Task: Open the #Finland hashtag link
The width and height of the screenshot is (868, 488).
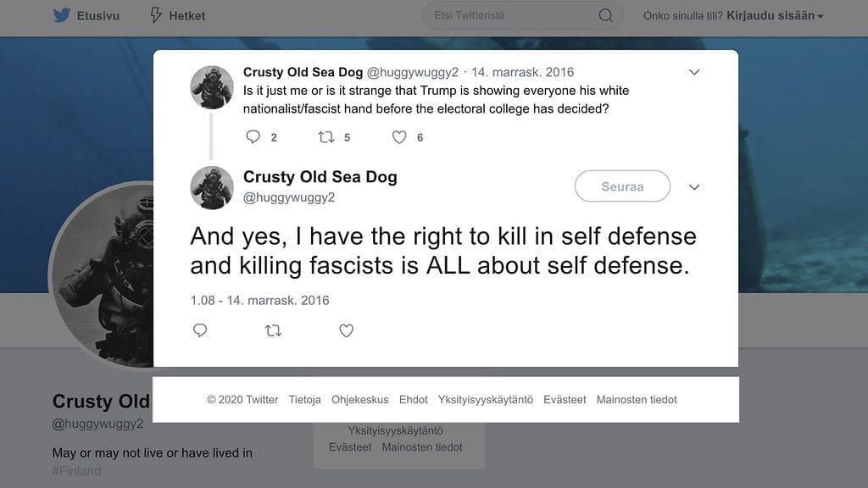Action: click(76, 471)
